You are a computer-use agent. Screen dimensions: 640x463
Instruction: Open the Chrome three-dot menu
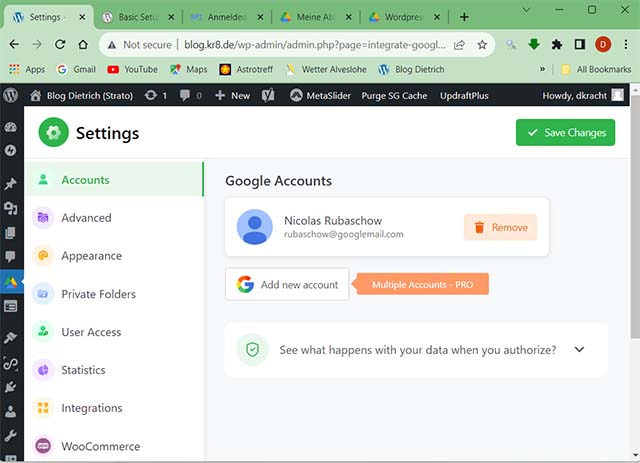pyautogui.click(x=625, y=45)
